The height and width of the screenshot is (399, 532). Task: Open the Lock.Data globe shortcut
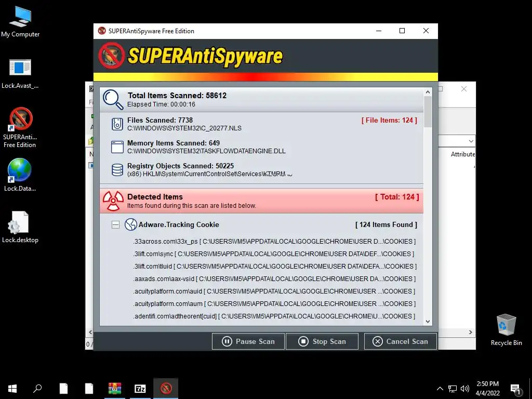click(20, 175)
